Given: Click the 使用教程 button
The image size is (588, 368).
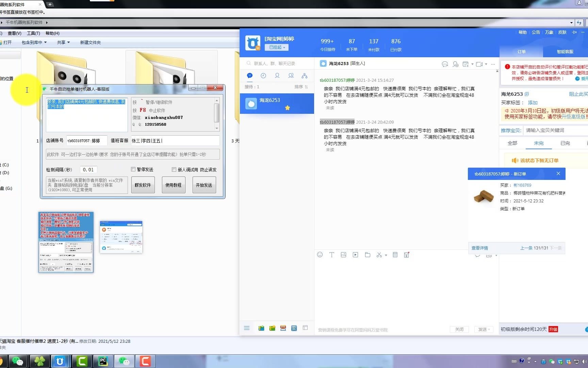Looking at the screenshot, I should tap(174, 185).
